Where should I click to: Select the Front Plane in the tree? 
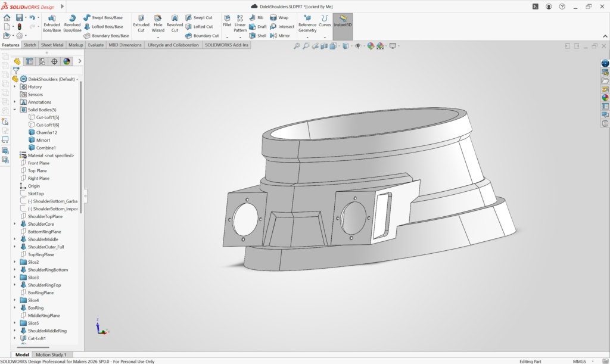(x=38, y=163)
